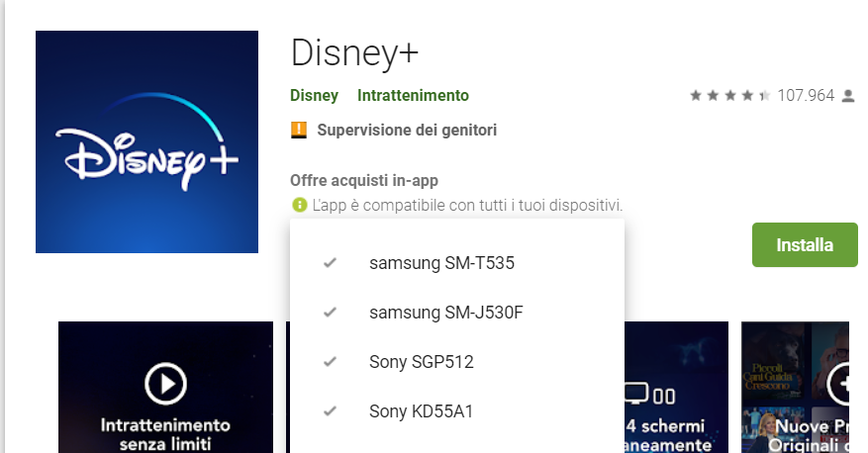
Task: Click the 107.964 review count
Action: pos(806,96)
